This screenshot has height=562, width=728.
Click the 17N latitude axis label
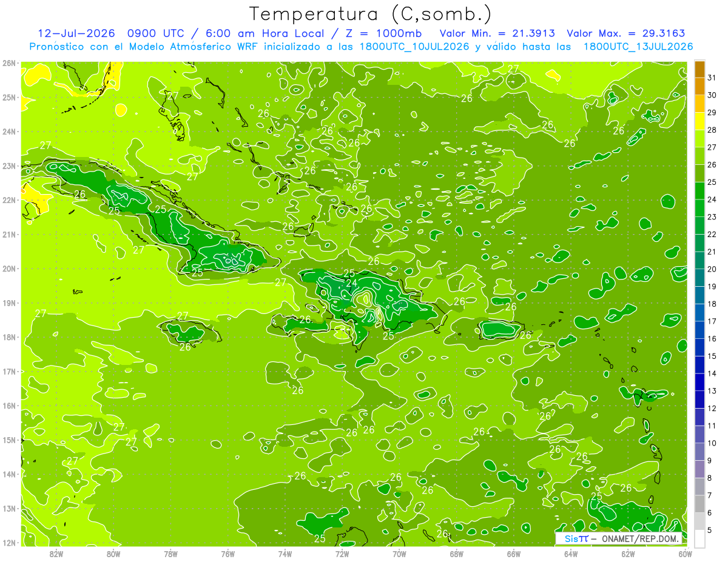point(8,372)
